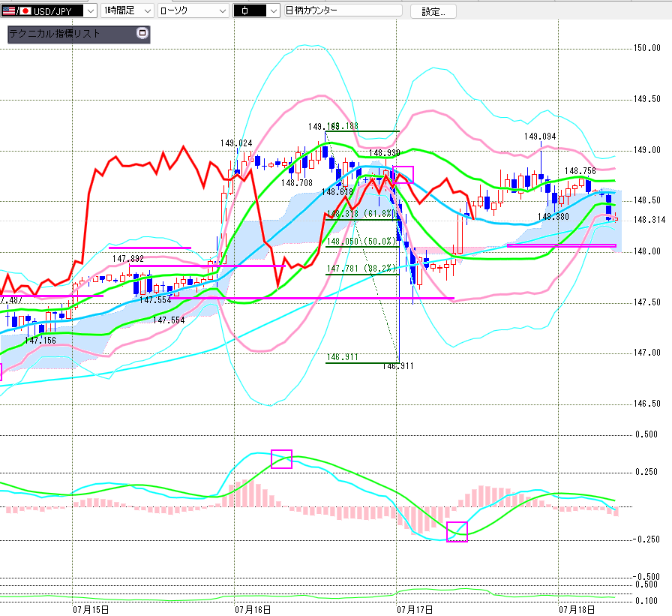Click the 149.50 price axis label

click(x=647, y=99)
